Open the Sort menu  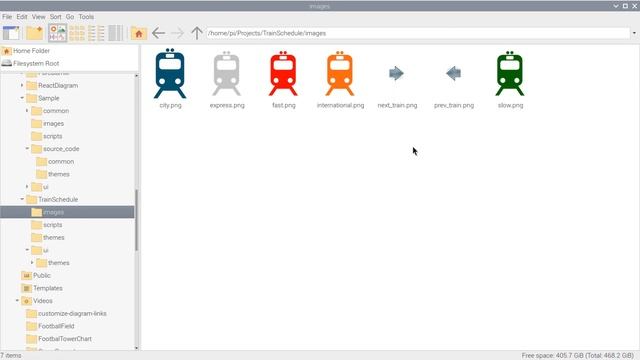tap(56, 17)
